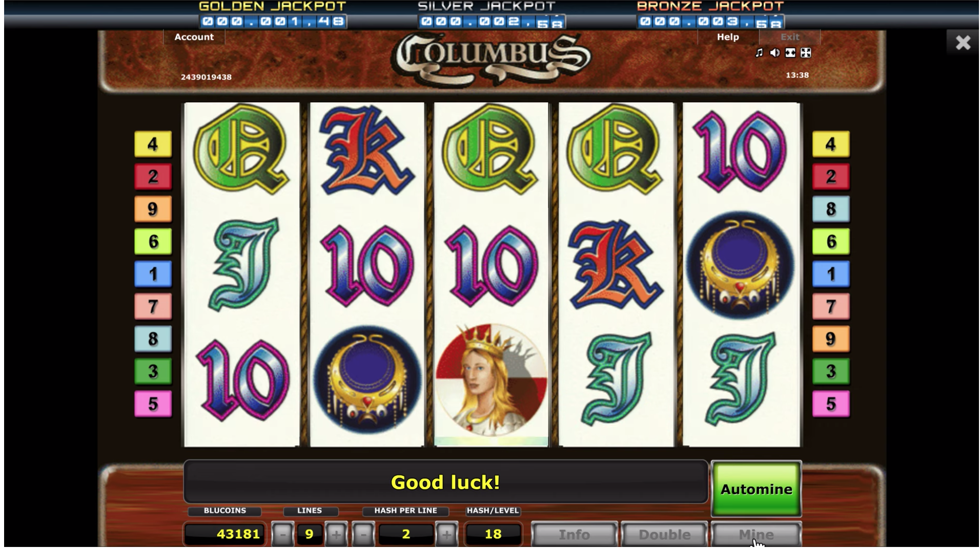Screen dimensions: 980x548
Task: Click the queen portrait symbol on reel three
Action: click(491, 380)
